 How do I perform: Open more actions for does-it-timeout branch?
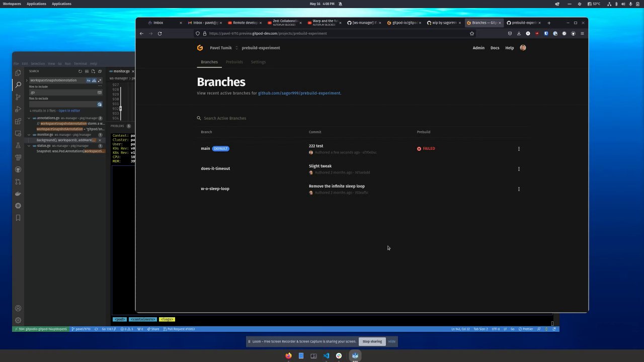[519, 169]
